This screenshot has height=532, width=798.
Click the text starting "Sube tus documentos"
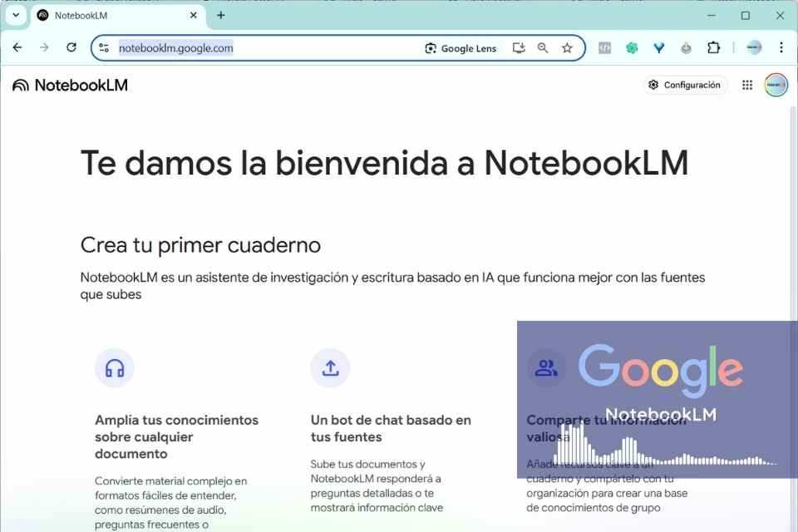[377, 485]
